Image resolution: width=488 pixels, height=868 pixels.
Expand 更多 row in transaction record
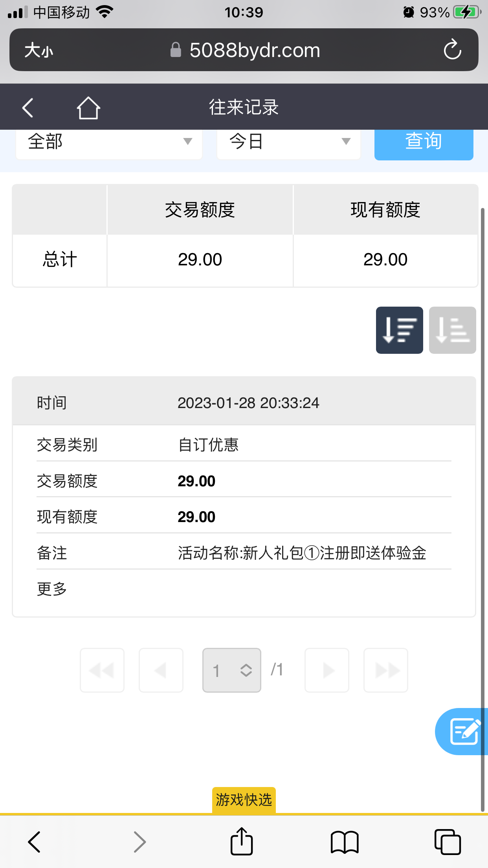[x=52, y=589]
